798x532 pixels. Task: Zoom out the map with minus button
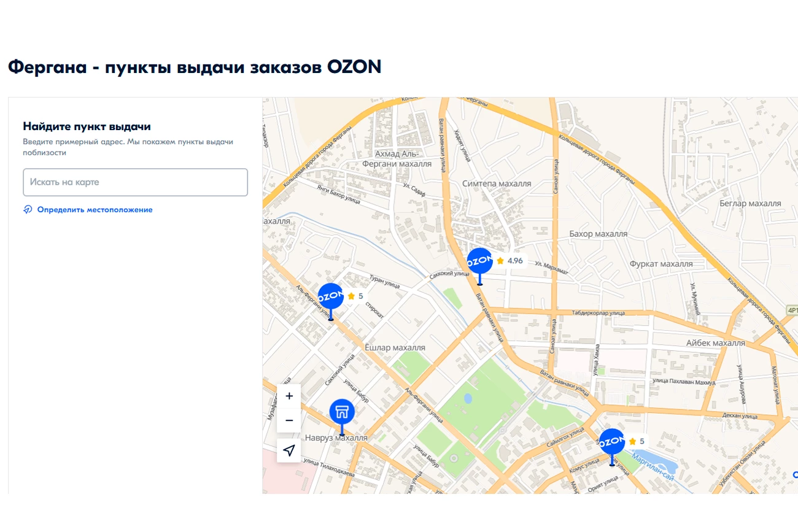[x=289, y=421]
